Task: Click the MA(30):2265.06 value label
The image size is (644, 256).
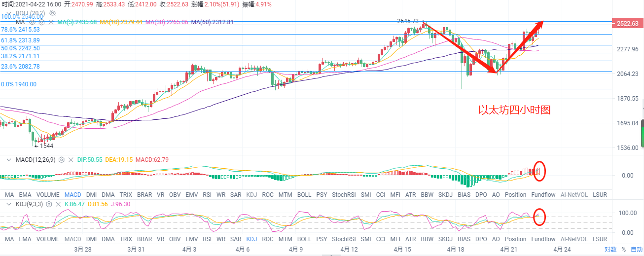Action: (x=167, y=22)
